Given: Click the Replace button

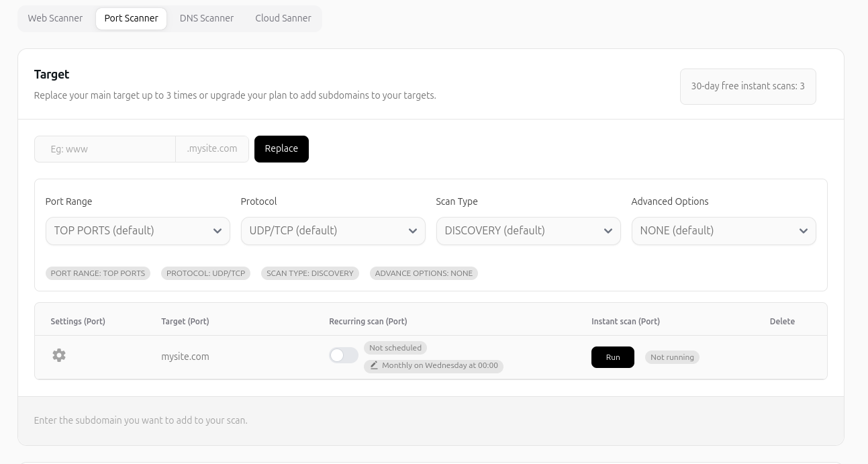Looking at the screenshot, I should click(x=281, y=149).
